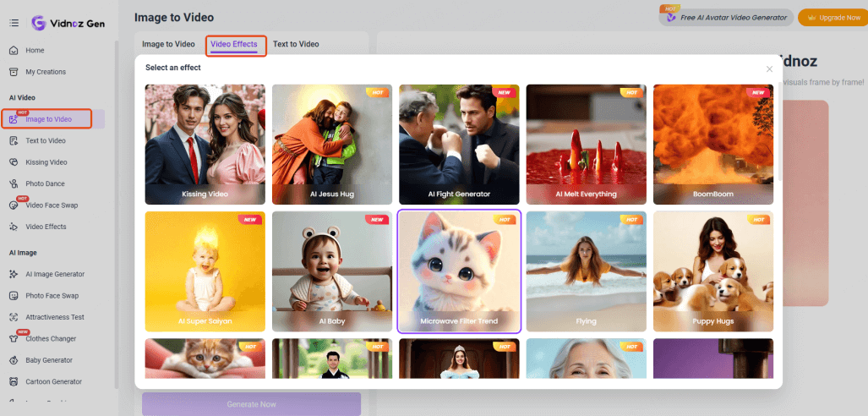The width and height of the screenshot is (868, 416).
Task: Click the Image to Video sidebar icon
Action: coord(14,120)
